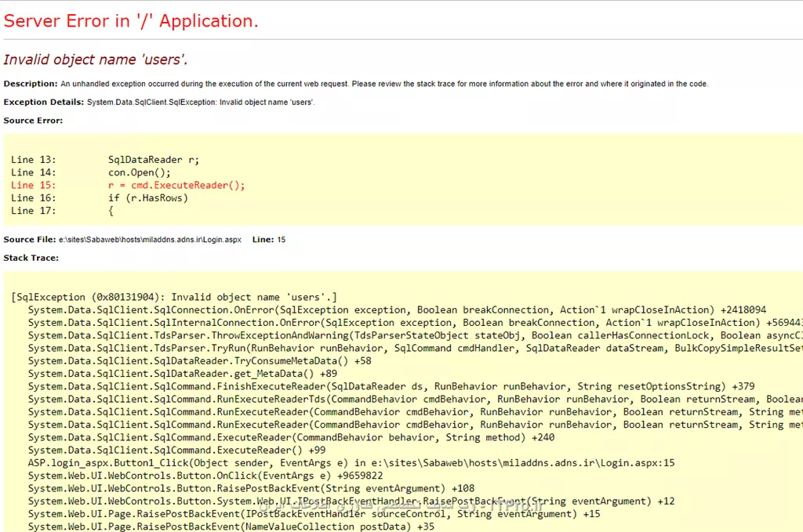Click the 'Page.RaisePostBackEvent(IPostBackEventHandler' +15 line
The height and width of the screenshot is (532, 803).
[314, 515]
